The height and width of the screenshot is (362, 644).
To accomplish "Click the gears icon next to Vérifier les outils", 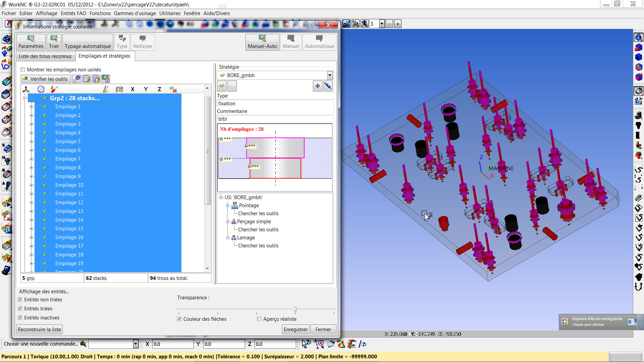I will pos(77,79).
